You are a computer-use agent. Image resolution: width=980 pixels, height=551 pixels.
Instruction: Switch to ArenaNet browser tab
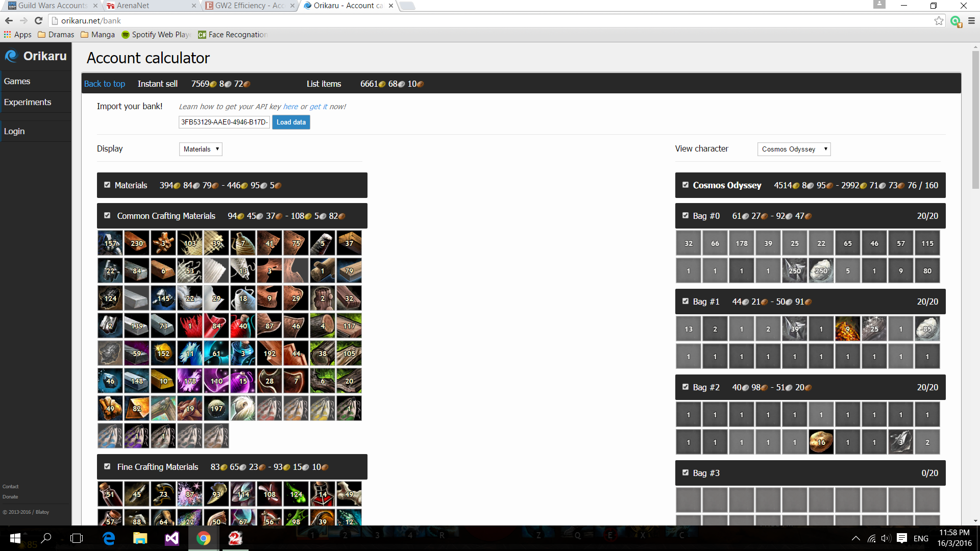pyautogui.click(x=151, y=6)
